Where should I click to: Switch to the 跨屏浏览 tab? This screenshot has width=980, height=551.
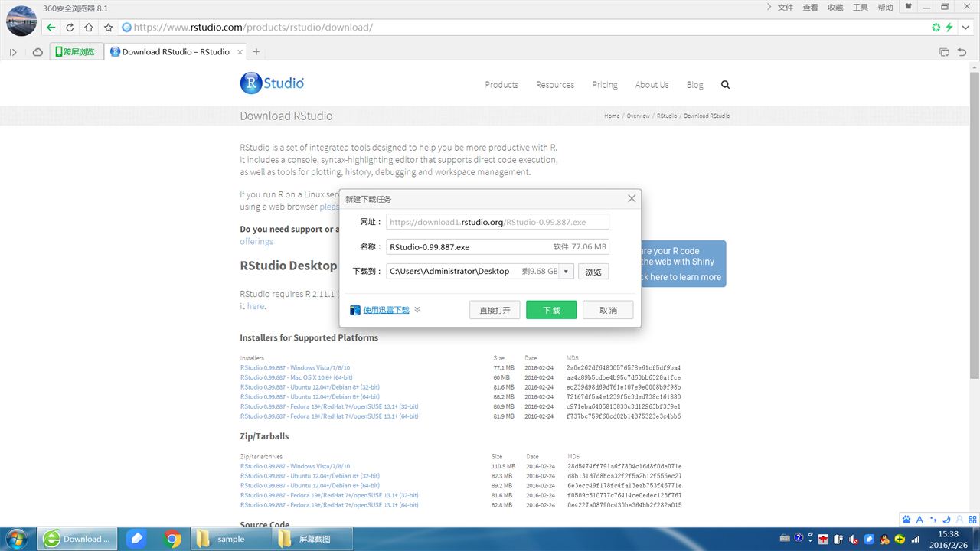(77, 52)
